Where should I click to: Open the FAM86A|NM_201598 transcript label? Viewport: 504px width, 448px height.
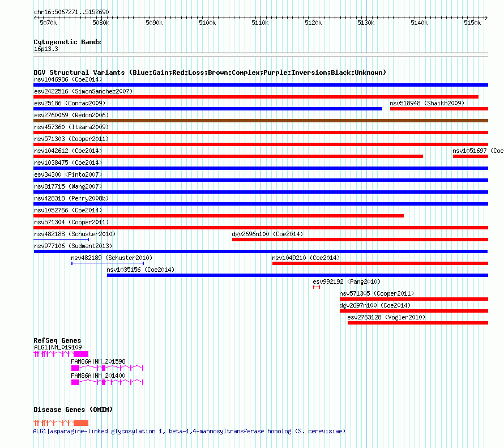pyautogui.click(x=98, y=361)
